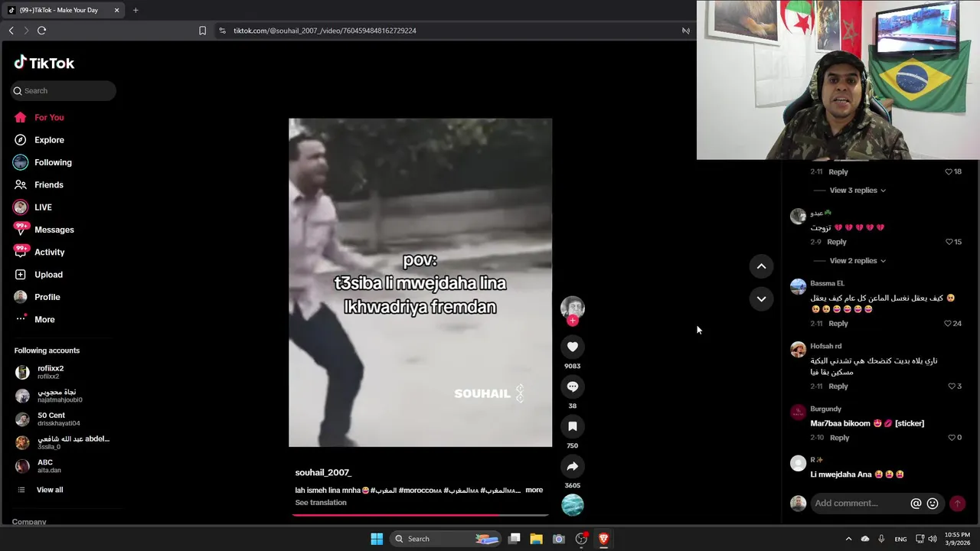Save the video with bookmark icon

(572, 426)
